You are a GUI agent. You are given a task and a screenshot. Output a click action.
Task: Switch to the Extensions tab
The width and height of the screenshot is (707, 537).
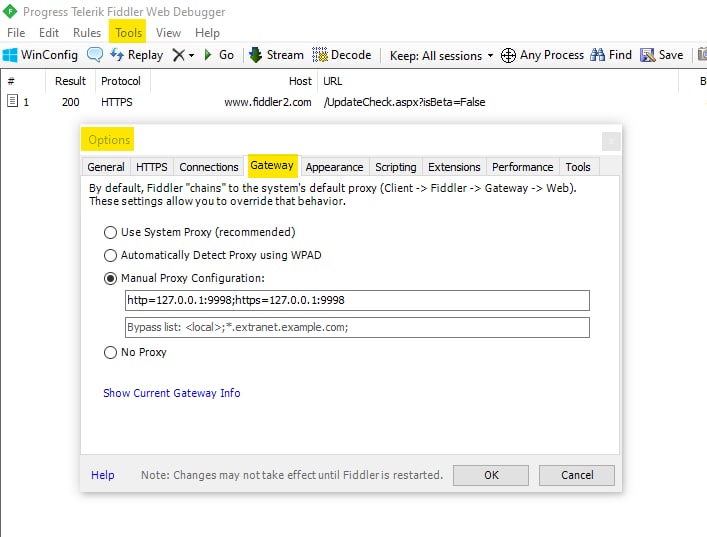point(454,167)
